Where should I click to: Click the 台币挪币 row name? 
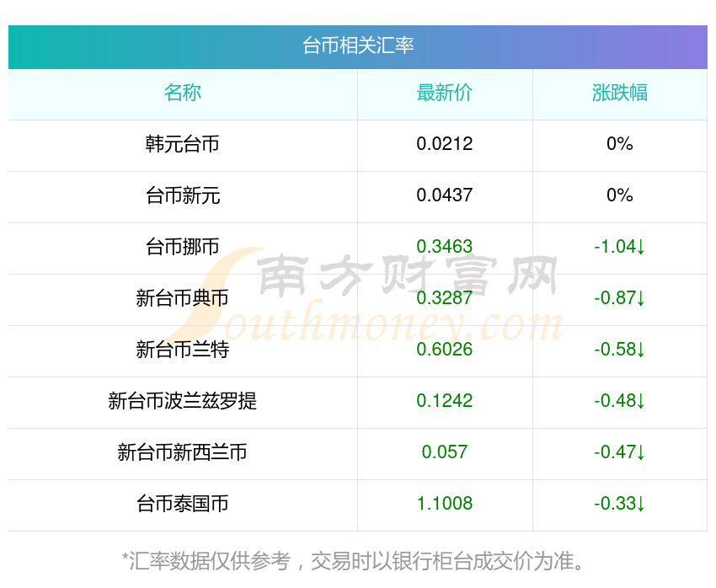click(x=183, y=247)
